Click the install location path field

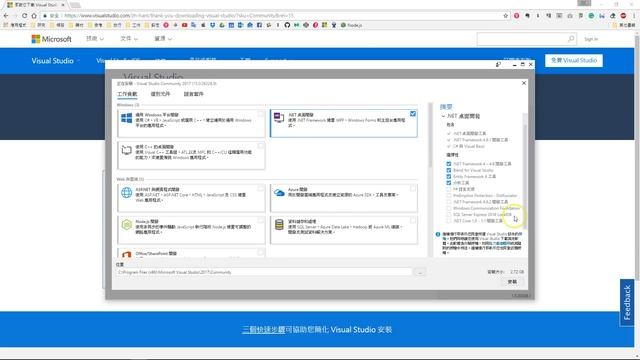pyautogui.click(x=264, y=272)
